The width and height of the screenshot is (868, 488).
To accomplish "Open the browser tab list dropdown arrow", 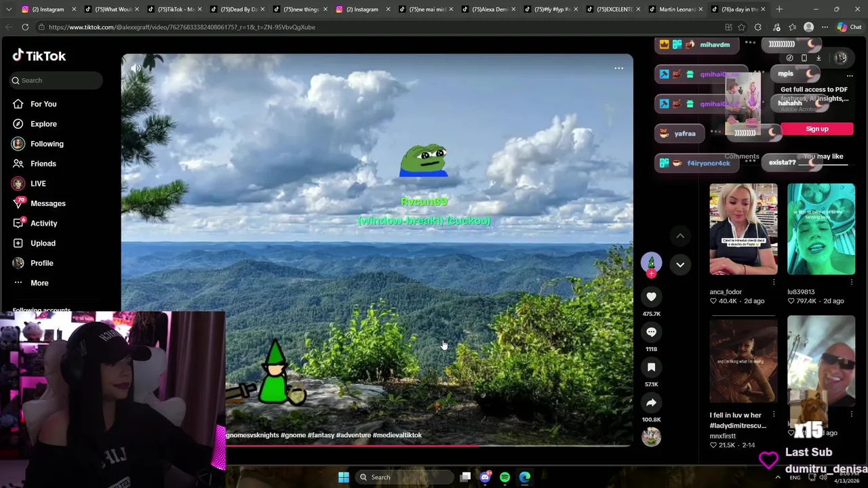I will click(x=9, y=9).
